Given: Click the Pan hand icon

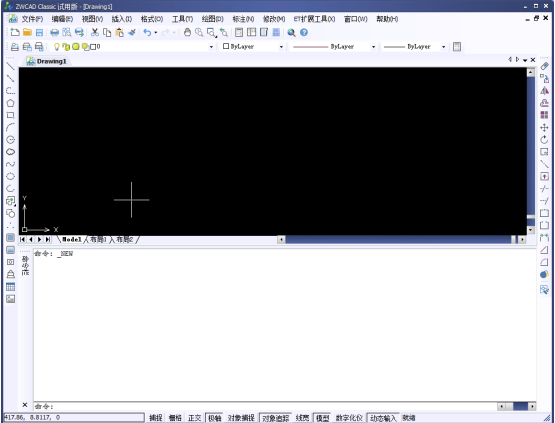Looking at the screenshot, I should coord(187,33).
